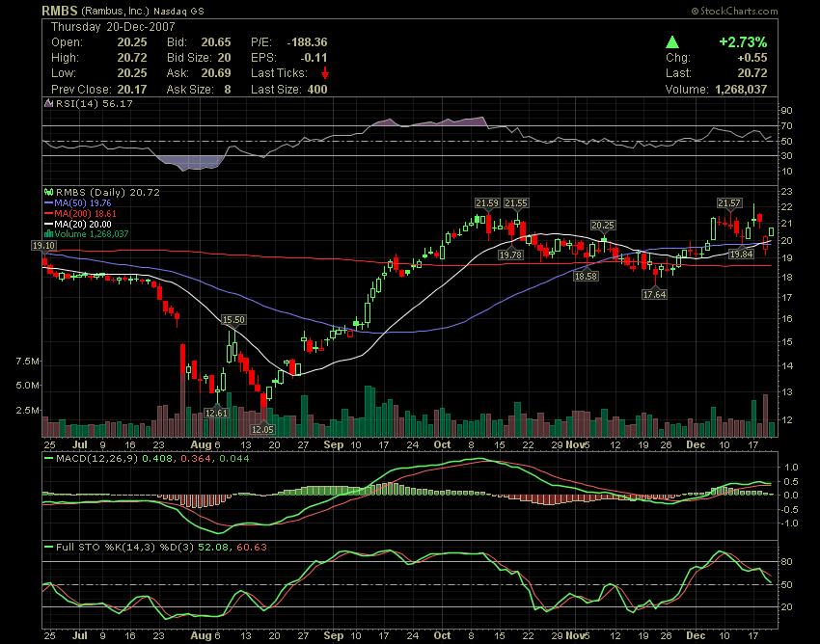Click the Last Size value 400

click(317, 90)
